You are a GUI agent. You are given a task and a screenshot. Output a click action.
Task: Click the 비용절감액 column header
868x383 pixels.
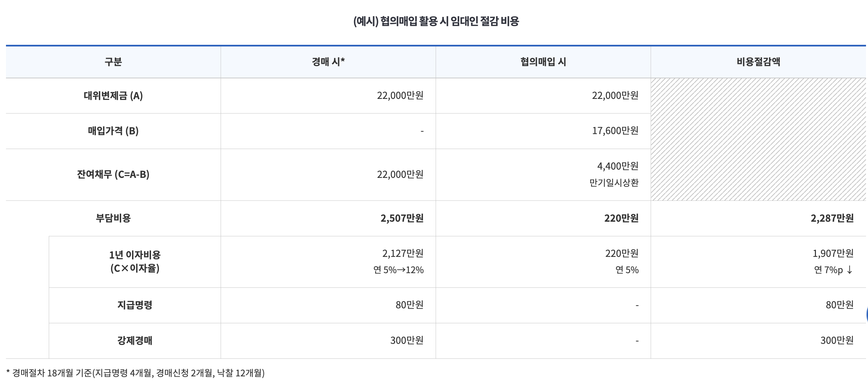758,62
